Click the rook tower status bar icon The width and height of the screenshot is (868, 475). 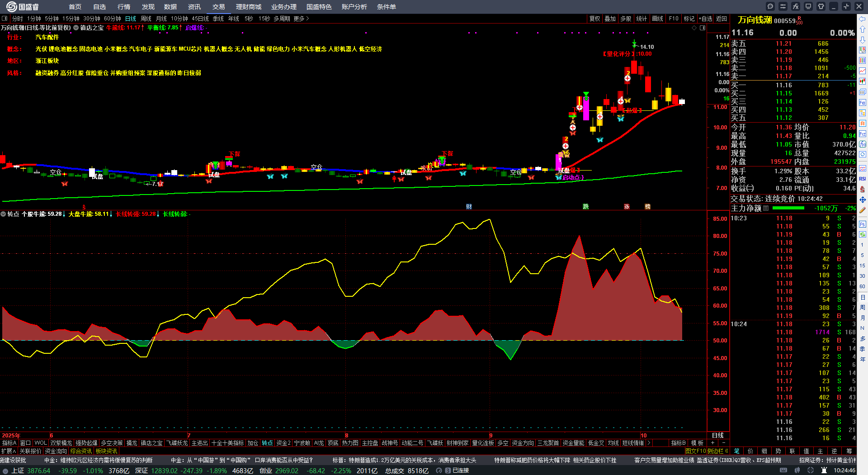[x=824, y=470]
